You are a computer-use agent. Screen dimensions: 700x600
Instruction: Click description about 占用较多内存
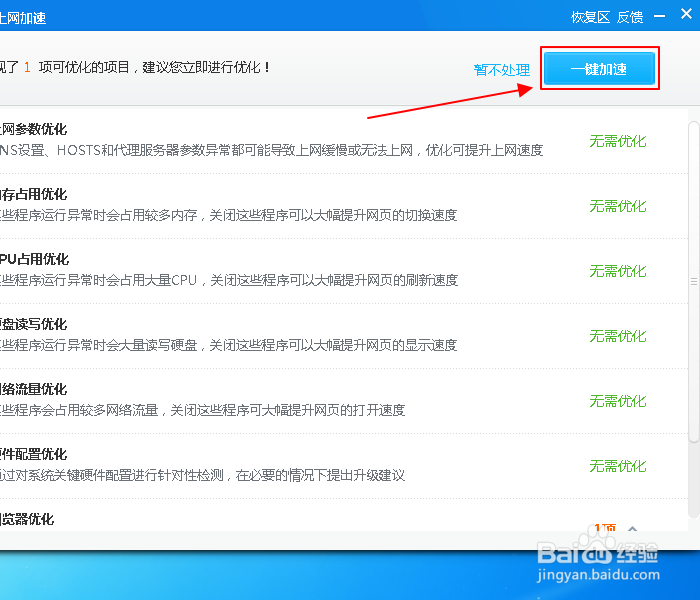[x=229, y=215]
